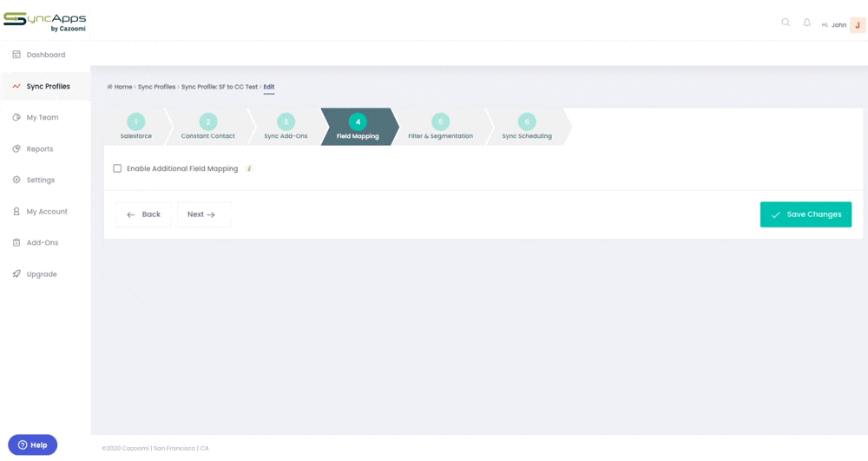Go to step 3 Sync Add-Ons
Image resolution: width=868 pixels, height=461 pixels.
coord(286,127)
